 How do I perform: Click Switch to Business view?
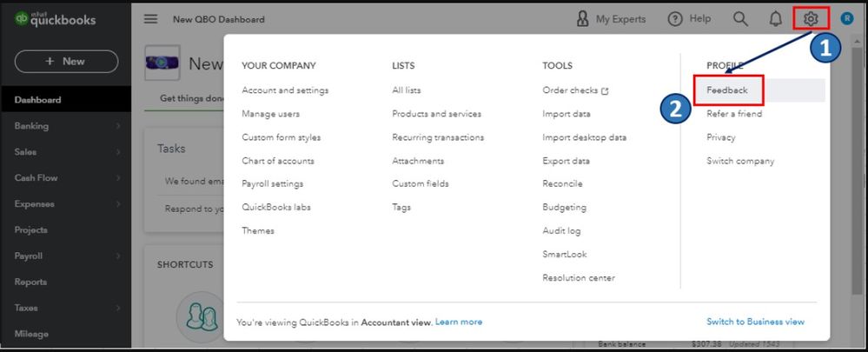[x=755, y=322]
